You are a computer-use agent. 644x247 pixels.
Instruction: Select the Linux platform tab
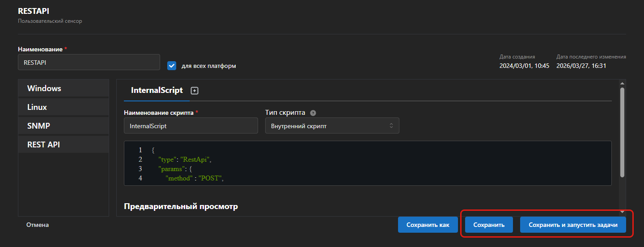pos(64,107)
